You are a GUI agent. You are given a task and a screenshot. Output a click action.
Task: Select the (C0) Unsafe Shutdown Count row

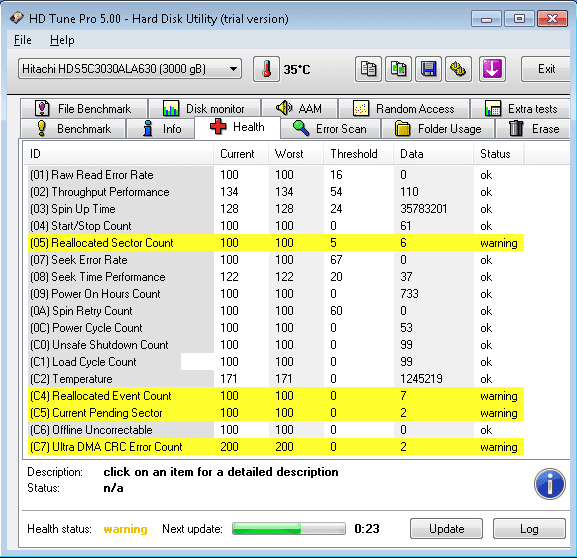(x=276, y=345)
